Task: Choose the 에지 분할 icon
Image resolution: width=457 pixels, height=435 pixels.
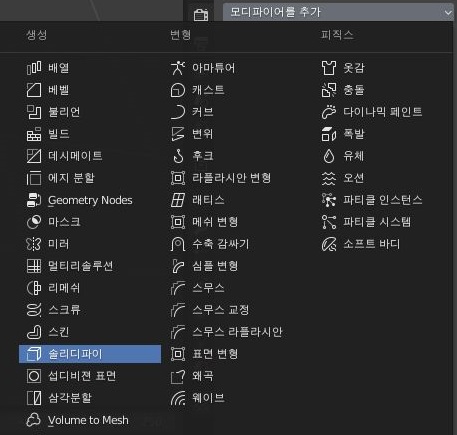Action: tap(34, 178)
